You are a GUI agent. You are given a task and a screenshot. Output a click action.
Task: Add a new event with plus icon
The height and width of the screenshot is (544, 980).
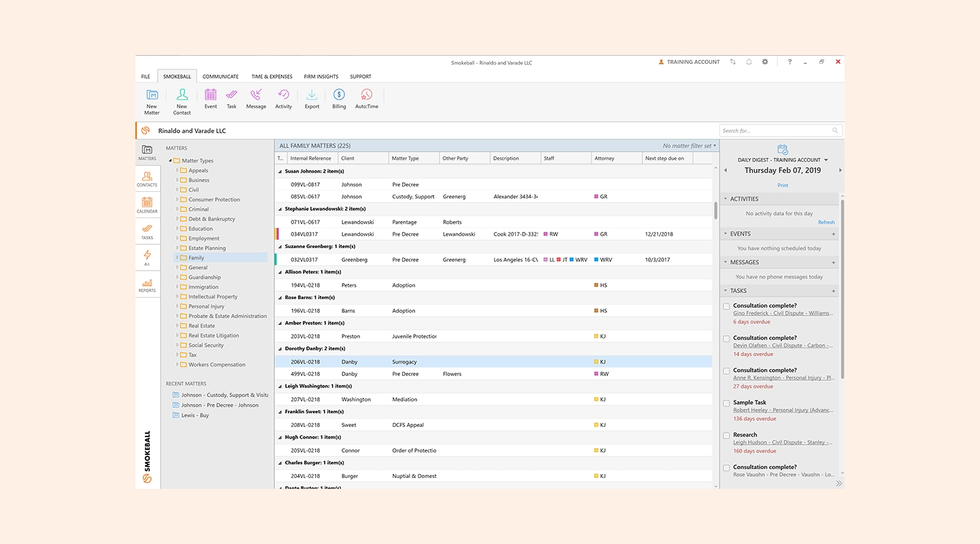(x=834, y=234)
